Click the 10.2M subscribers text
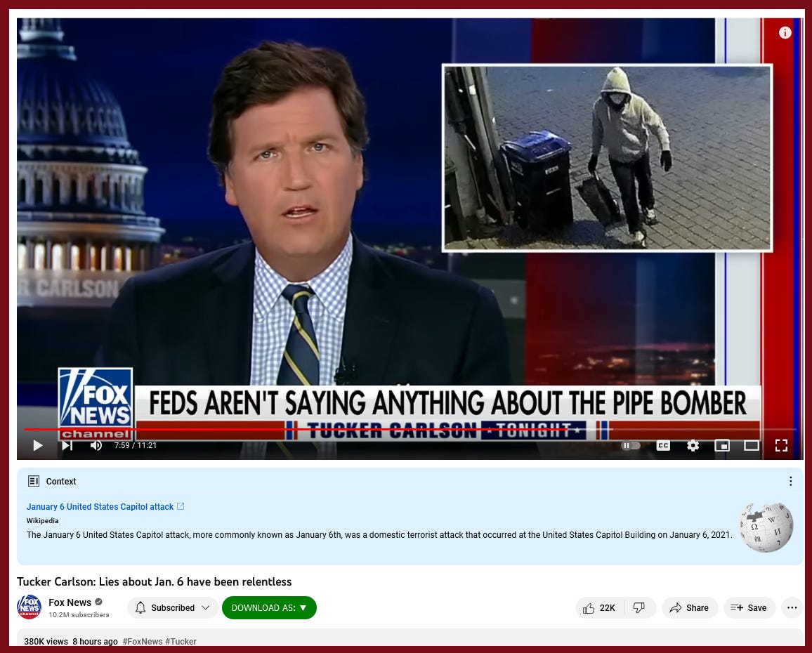812x653 pixels. (x=79, y=614)
